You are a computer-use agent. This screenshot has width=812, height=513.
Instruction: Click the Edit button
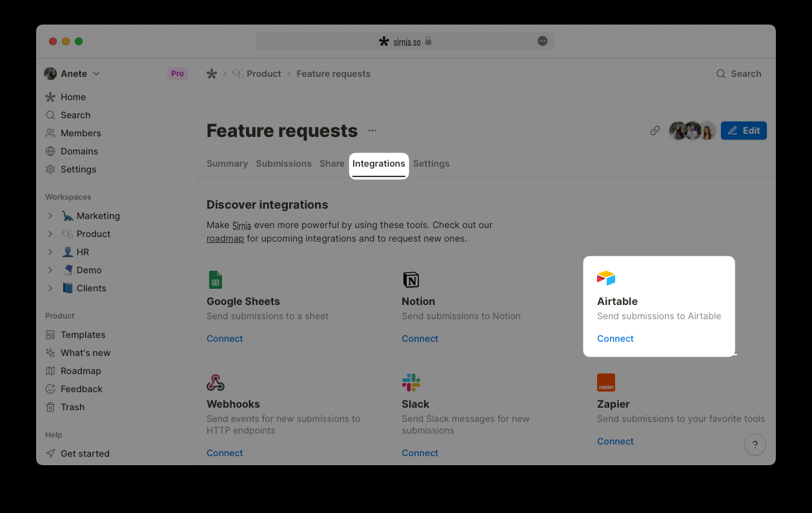(744, 131)
